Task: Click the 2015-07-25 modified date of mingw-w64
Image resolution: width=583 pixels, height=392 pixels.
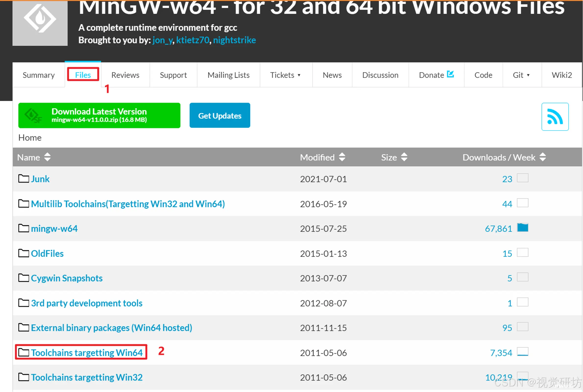Action: [x=324, y=229]
